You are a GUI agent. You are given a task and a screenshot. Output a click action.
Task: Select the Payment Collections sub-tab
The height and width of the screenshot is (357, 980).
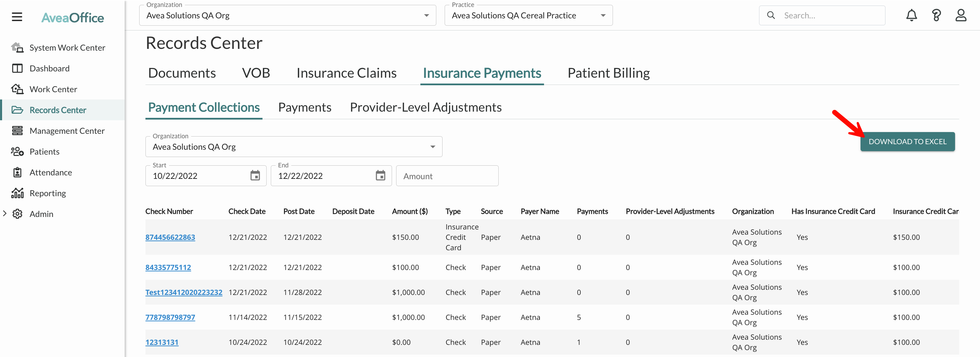tap(204, 107)
